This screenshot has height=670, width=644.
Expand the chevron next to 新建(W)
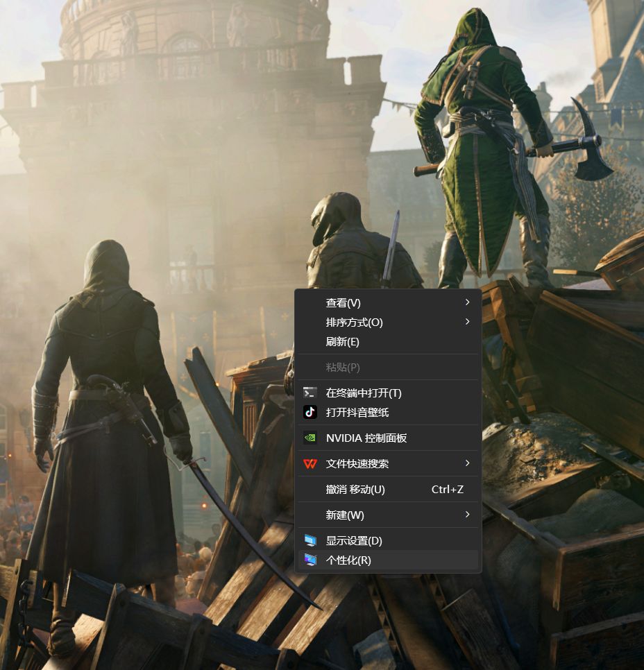click(x=468, y=514)
